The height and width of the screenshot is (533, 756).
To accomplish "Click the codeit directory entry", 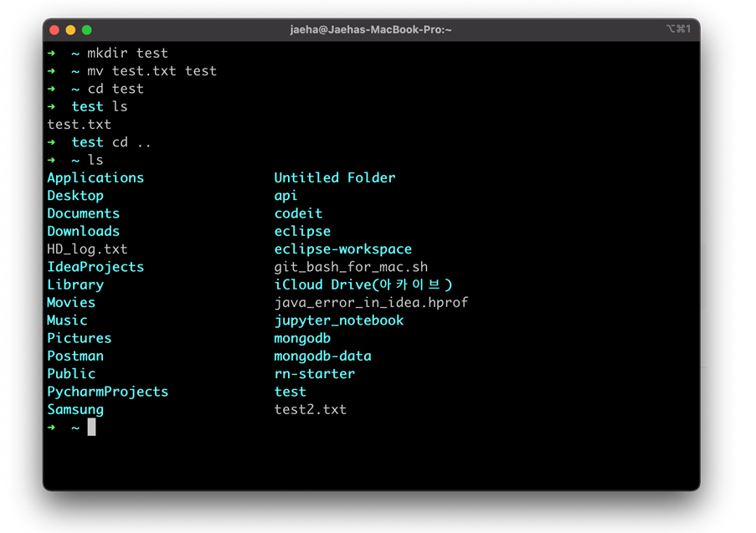I will pyautogui.click(x=298, y=213).
